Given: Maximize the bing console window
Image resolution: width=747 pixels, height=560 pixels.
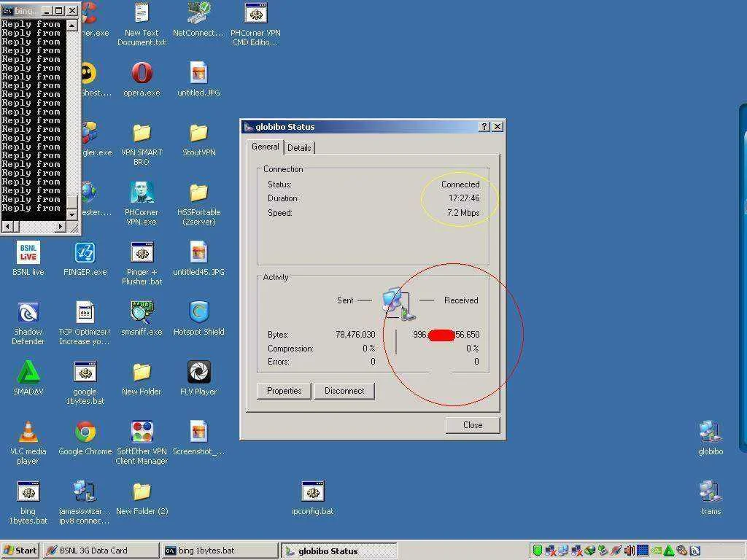Looking at the screenshot, I should coord(58,10).
